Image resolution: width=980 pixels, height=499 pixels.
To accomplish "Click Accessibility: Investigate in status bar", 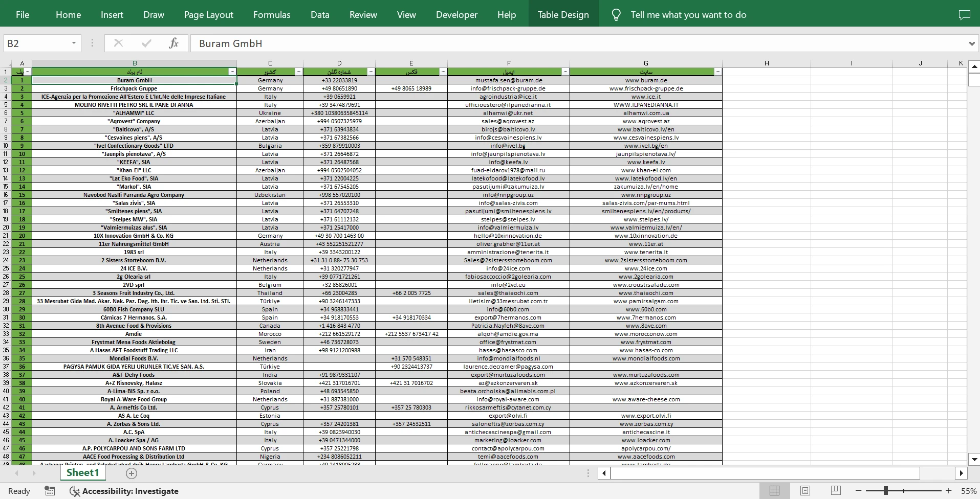I will [x=124, y=491].
